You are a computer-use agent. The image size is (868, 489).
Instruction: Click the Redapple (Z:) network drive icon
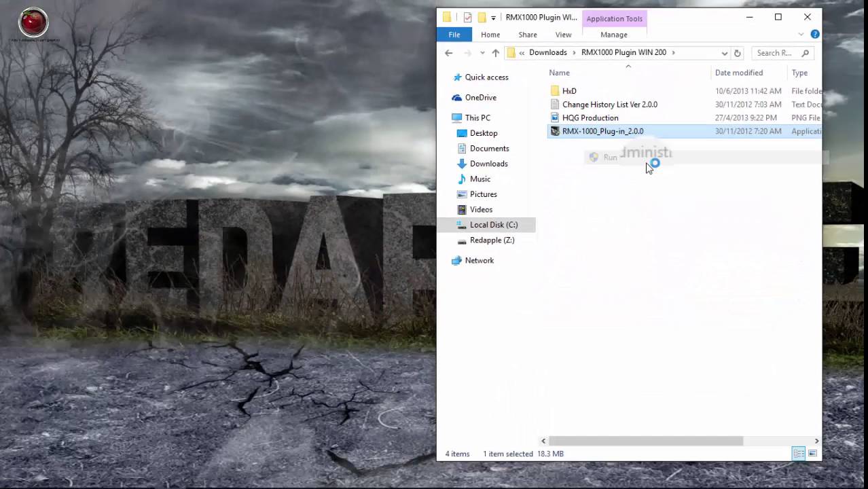[x=462, y=240]
